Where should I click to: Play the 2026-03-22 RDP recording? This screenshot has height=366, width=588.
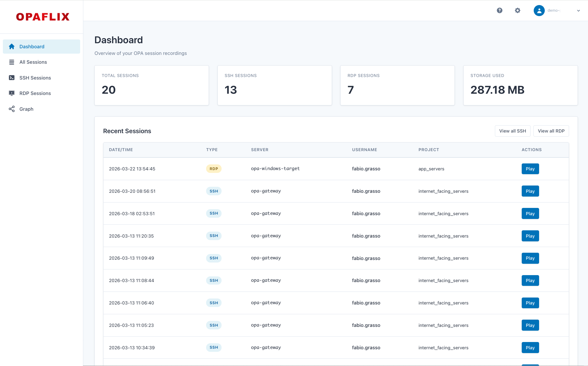coord(530,168)
